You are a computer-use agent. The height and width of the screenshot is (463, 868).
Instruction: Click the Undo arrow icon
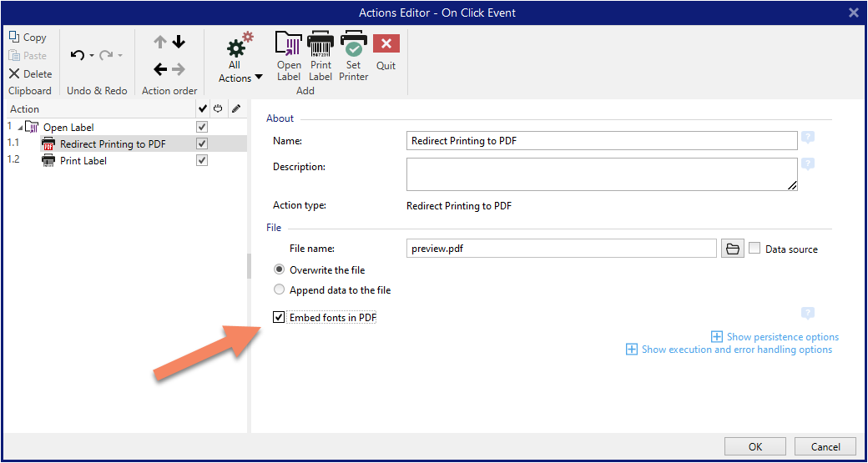[78, 55]
